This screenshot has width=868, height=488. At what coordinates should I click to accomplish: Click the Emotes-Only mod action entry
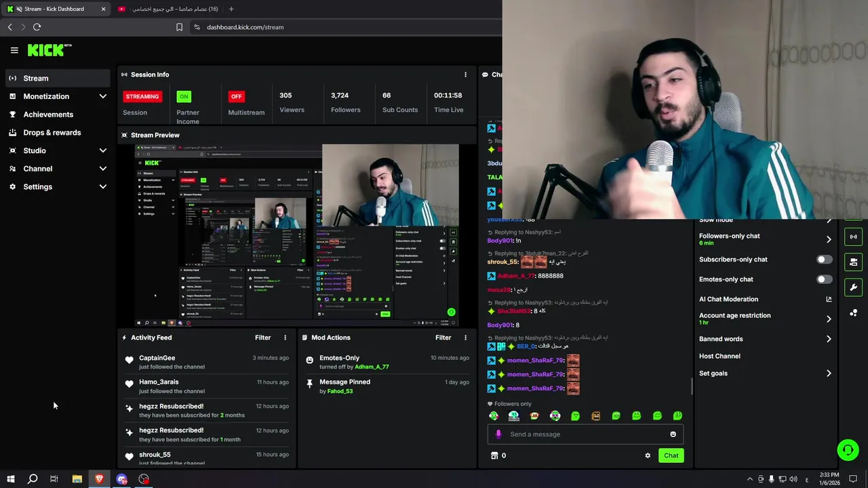[387, 362]
